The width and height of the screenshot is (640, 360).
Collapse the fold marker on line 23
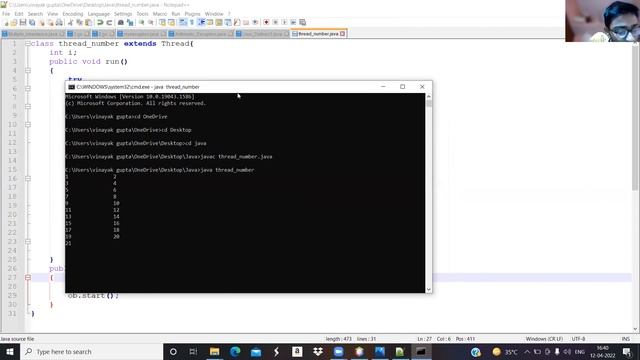click(28, 241)
